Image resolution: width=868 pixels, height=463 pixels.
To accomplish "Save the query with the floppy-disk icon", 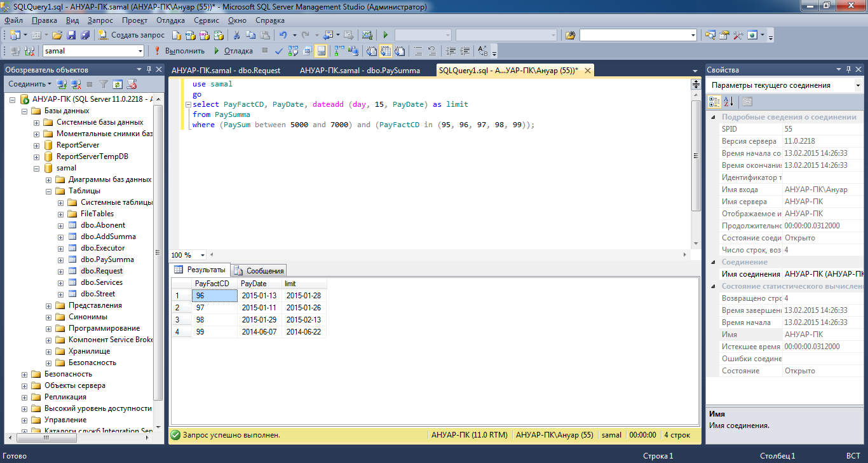I will pyautogui.click(x=71, y=36).
